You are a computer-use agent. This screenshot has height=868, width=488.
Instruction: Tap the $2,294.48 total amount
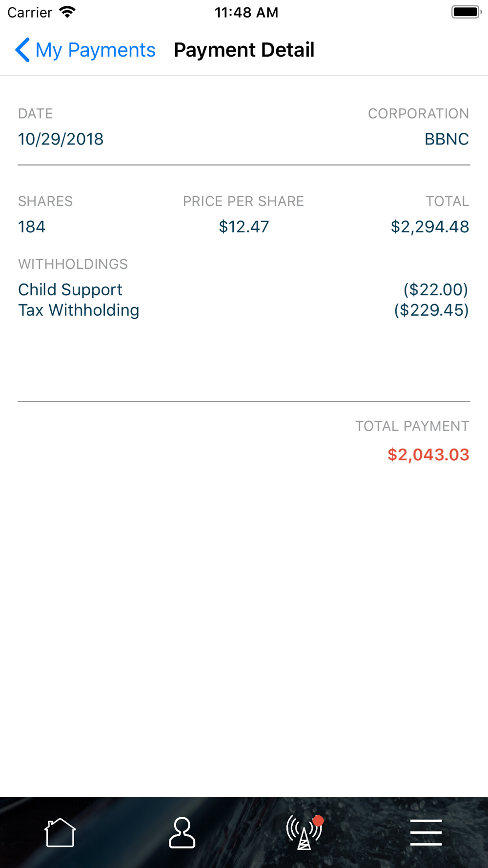430,227
